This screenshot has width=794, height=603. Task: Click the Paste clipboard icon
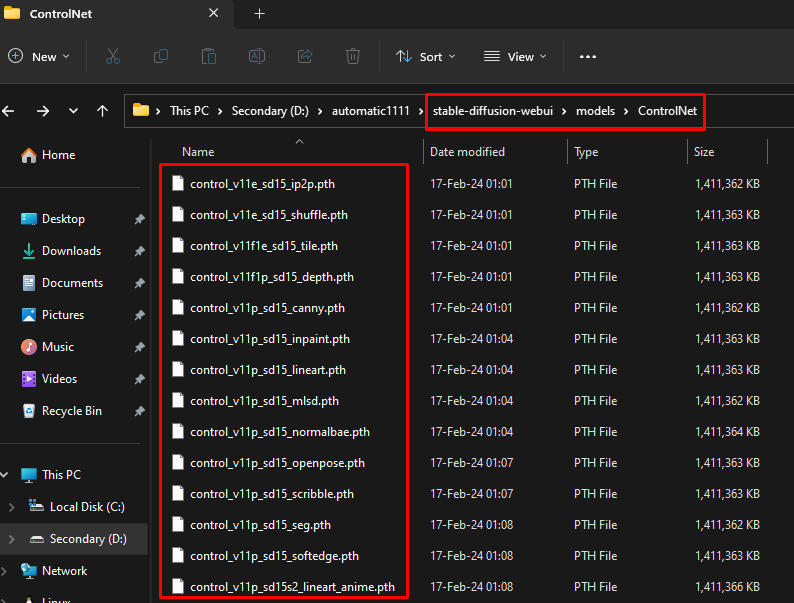[208, 57]
